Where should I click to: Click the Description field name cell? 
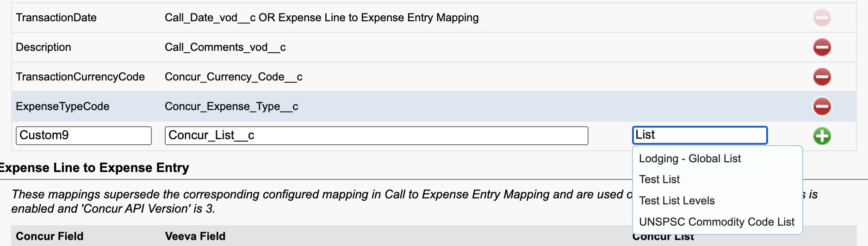43,47
